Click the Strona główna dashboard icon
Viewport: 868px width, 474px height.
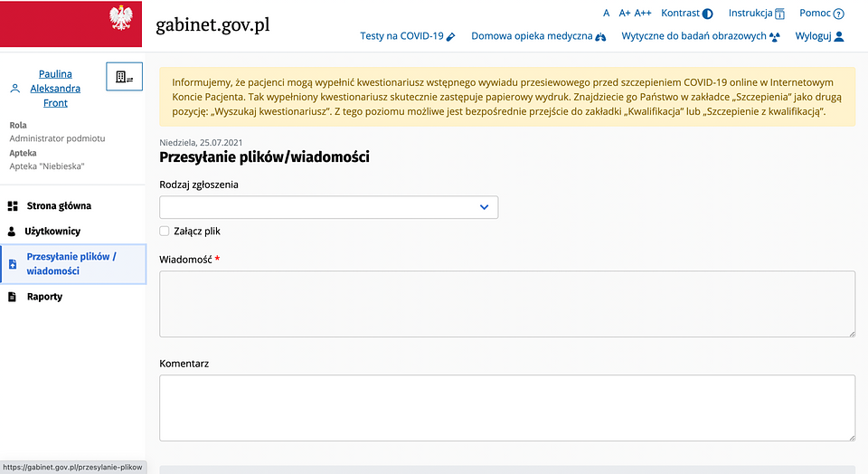[13, 206]
